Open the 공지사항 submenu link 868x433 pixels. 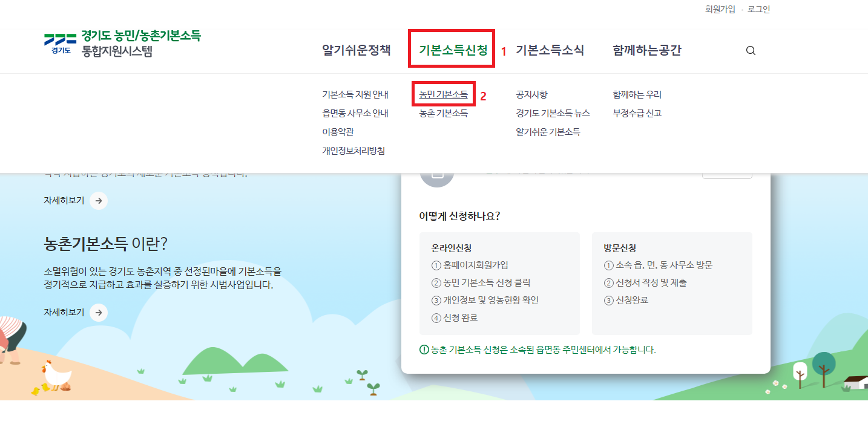[x=533, y=94]
